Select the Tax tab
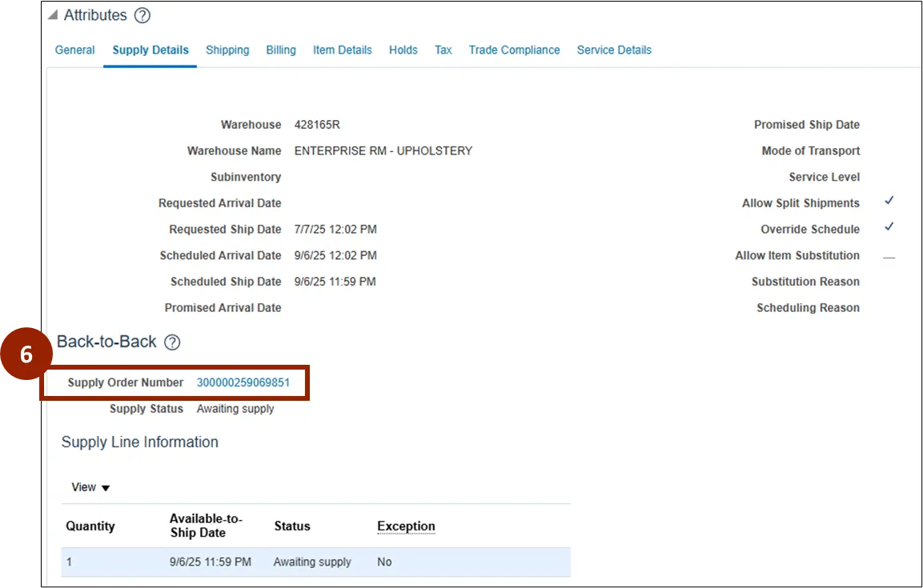Screen dimensions: 923x588 (x=443, y=50)
